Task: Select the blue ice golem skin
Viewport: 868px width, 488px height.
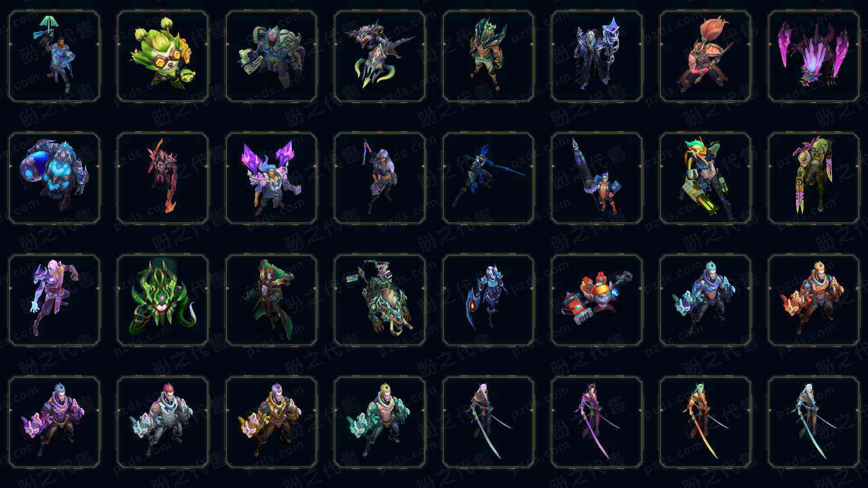Action: tap(54, 178)
